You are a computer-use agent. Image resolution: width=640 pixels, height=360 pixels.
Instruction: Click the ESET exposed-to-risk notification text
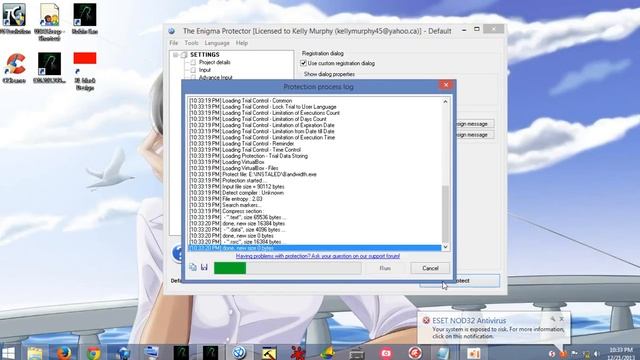coord(498,333)
